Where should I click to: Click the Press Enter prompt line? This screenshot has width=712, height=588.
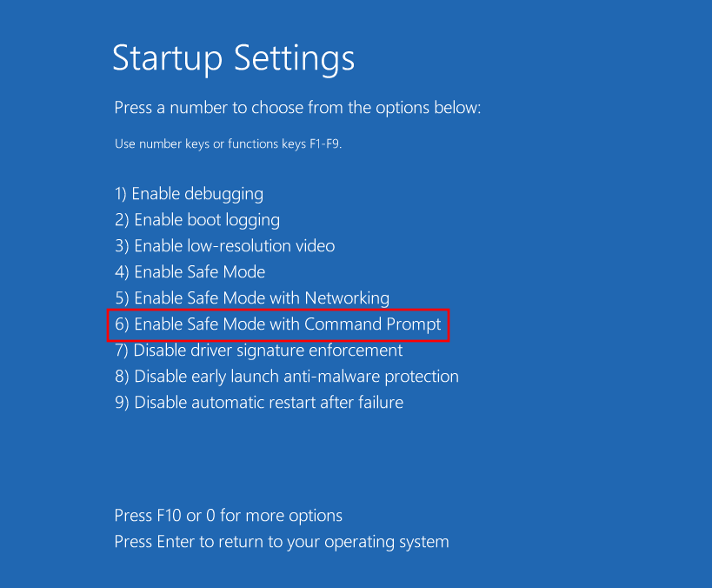[281, 541]
